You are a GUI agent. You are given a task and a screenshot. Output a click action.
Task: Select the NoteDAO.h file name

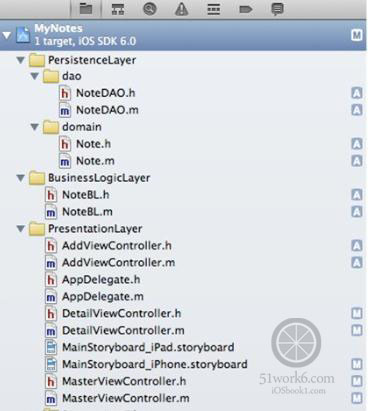tap(106, 93)
